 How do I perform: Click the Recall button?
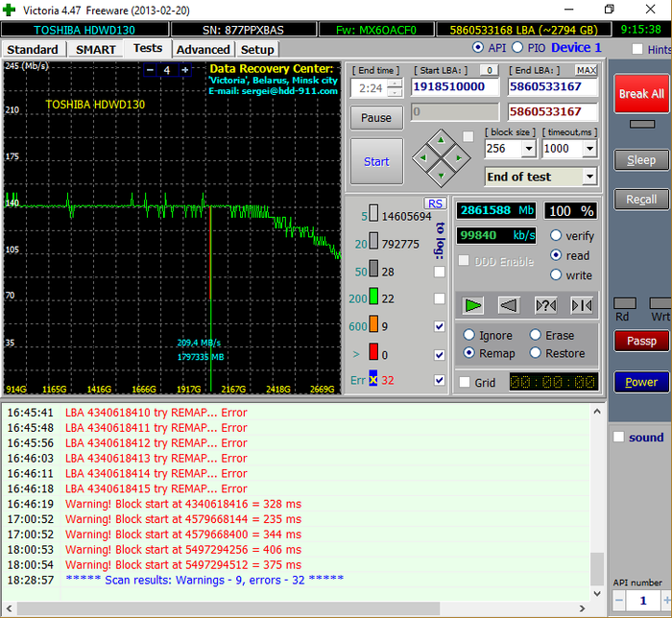[641, 200]
